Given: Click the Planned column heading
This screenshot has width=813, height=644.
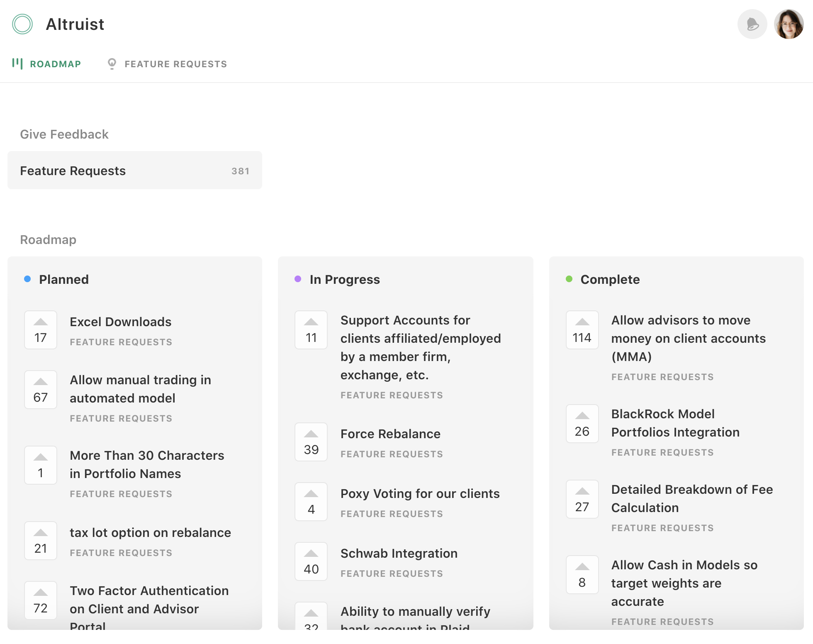Looking at the screenshot, I should pyautogui.click(x=64, y=280).
